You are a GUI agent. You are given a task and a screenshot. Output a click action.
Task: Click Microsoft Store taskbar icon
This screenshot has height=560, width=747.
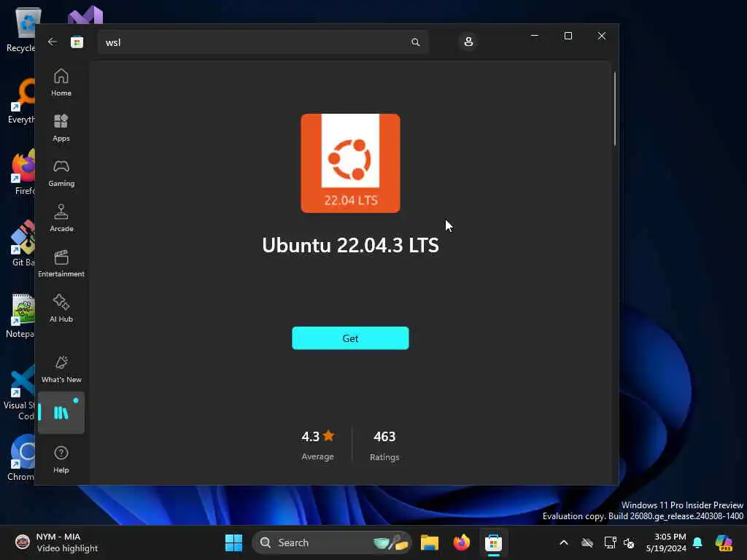[493, 542]
